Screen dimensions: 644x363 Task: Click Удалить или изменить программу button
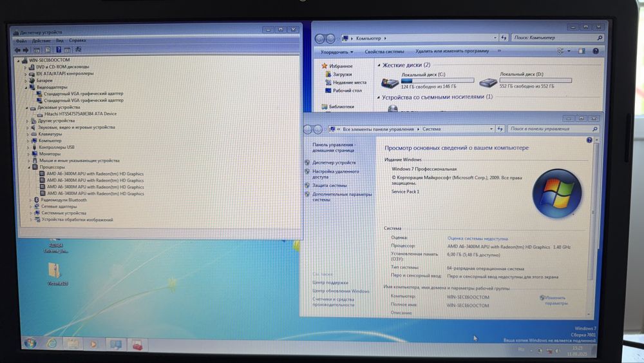coord(452,51)
